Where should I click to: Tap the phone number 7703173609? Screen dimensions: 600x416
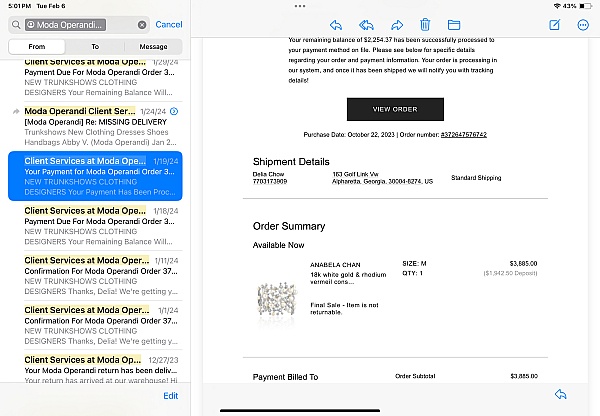point(270,181)
